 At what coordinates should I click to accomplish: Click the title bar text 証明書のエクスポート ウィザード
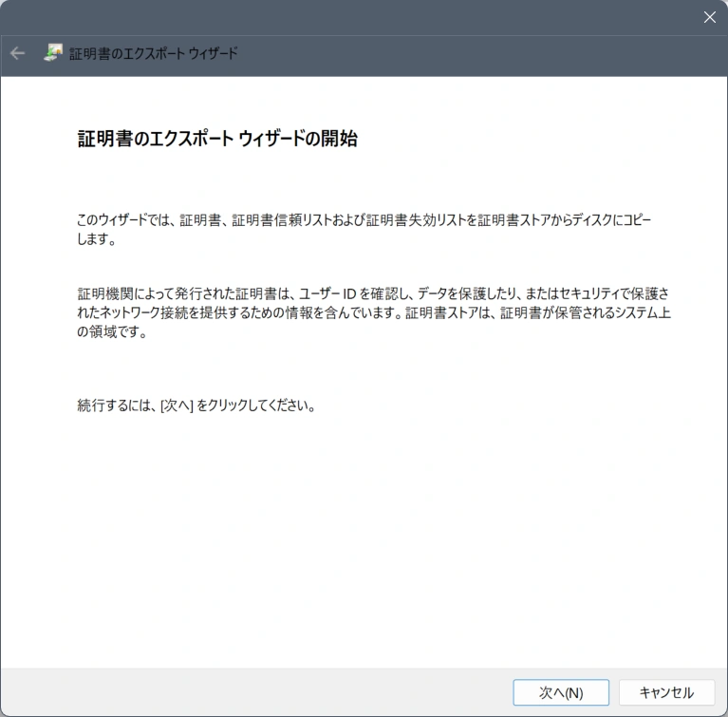tap(153, 53)
